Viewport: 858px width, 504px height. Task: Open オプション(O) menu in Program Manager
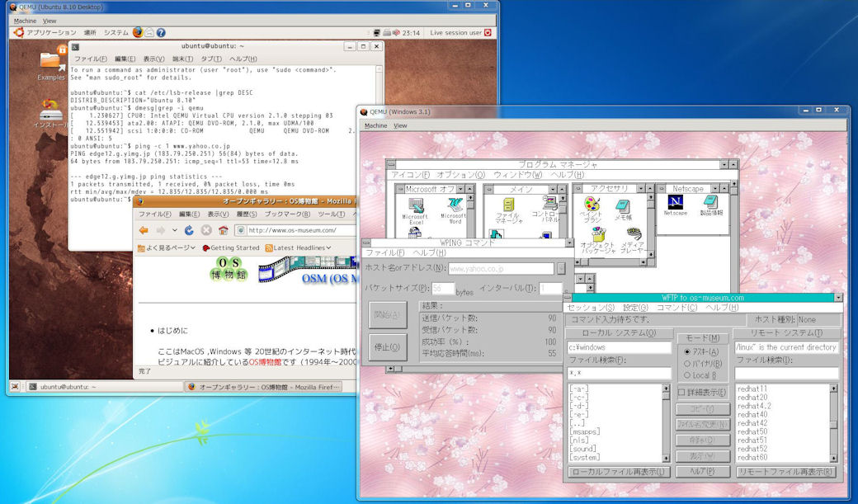[460, 175]
